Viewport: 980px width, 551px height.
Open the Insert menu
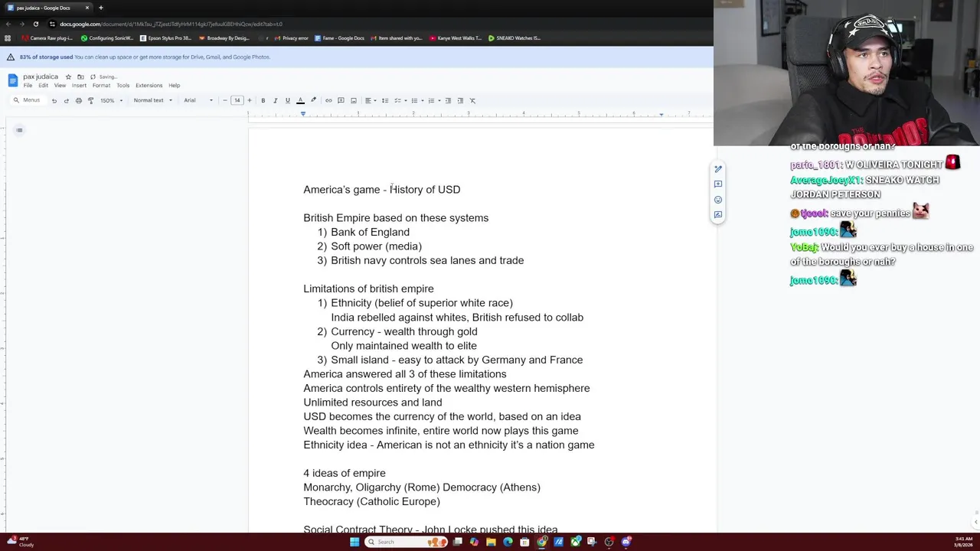(79, 85)
